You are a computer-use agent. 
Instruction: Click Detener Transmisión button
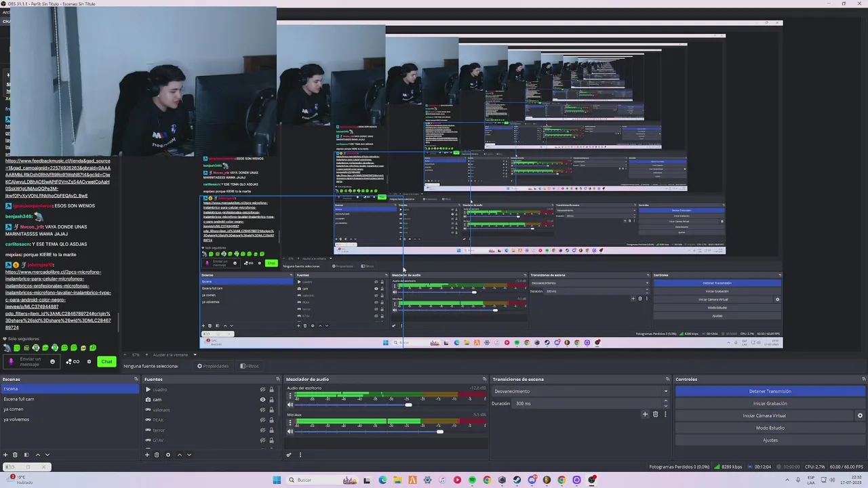pyautogui.click(x=770, y=391)
